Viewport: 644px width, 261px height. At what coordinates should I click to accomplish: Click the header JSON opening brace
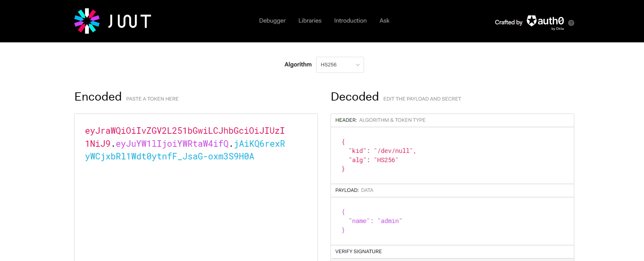click(x=343, y=142)
